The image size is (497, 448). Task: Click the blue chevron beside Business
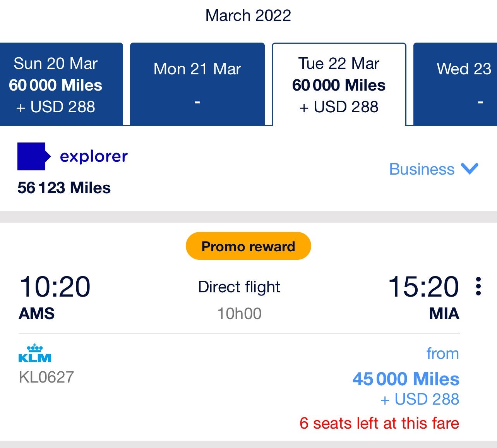tap(470, 169)
